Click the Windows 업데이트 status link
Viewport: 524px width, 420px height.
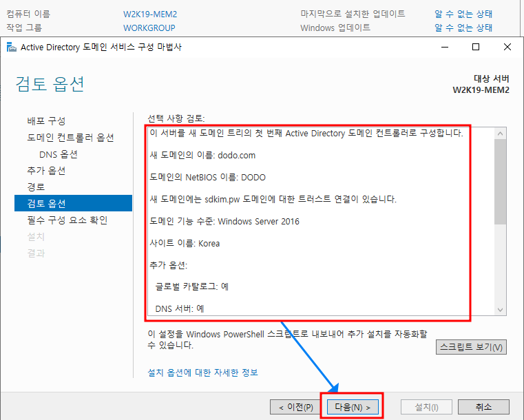463,28
